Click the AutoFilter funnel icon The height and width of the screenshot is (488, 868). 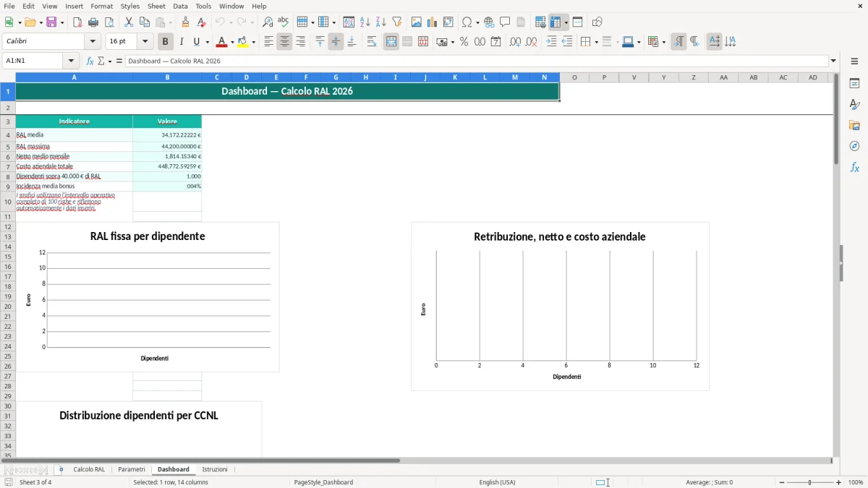(396, 22)
